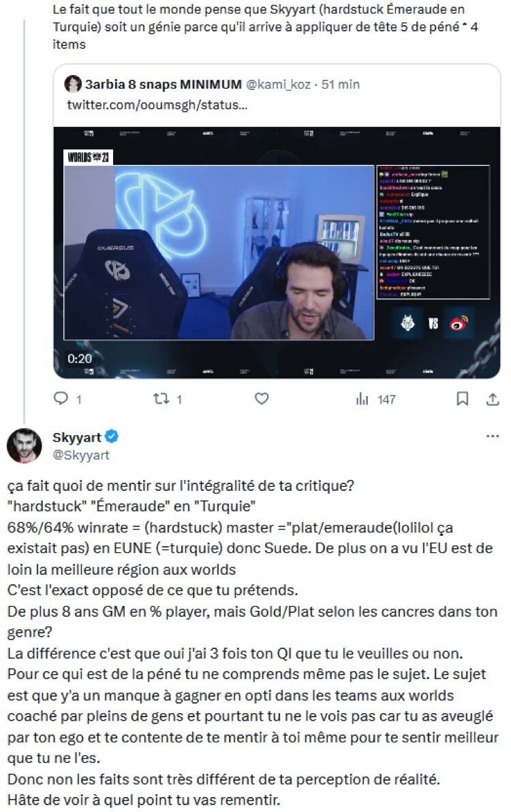Open 3arbia 8 snaps MINIMUM profile name

163,84
